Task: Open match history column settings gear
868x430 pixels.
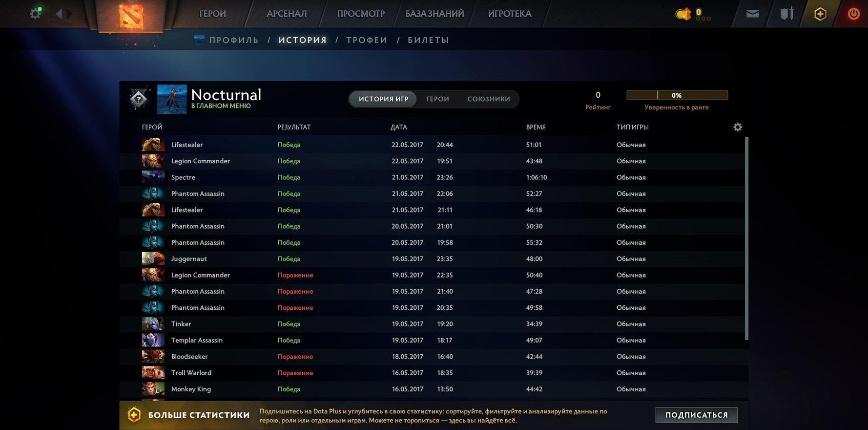Action: coord(737,127)
